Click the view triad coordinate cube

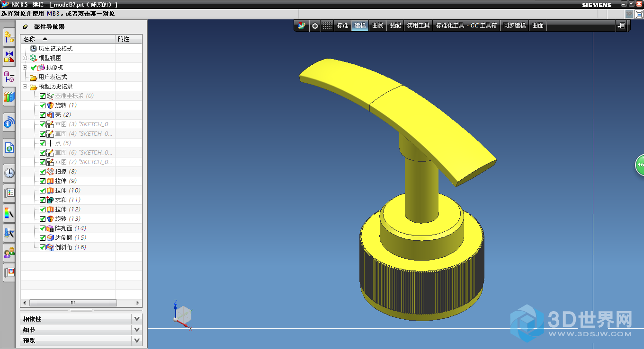(183, 314)
